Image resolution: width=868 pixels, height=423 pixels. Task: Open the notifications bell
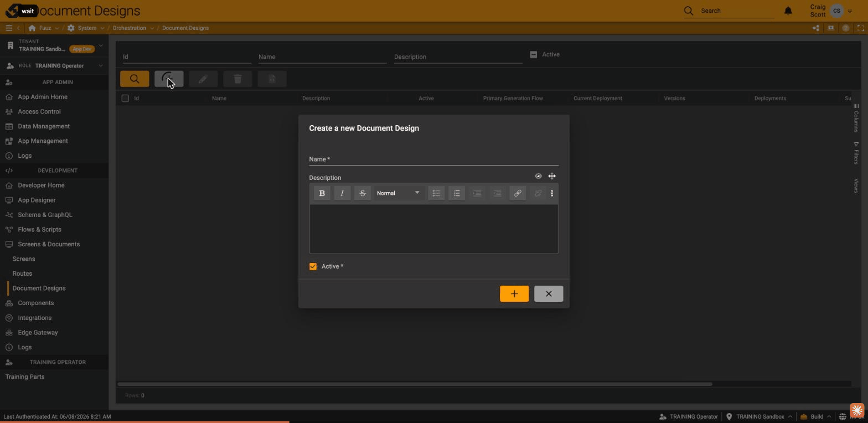tap(788, 11)
